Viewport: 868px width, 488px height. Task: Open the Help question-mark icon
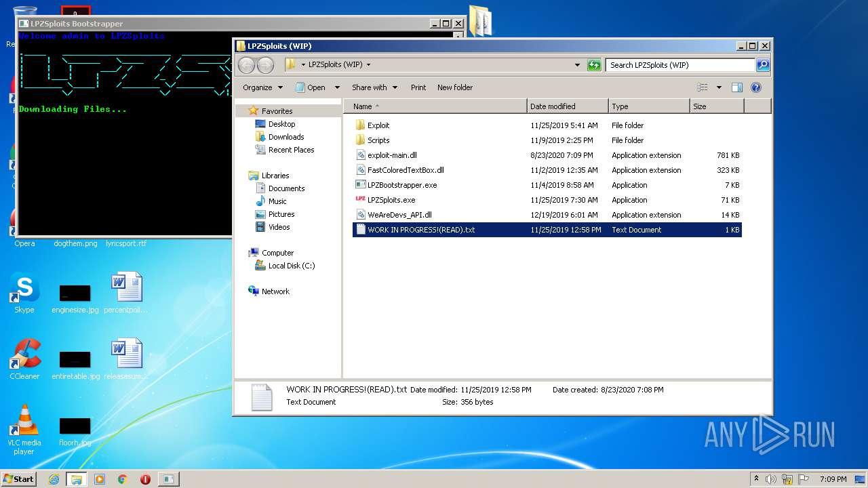(x=756, y=87)
